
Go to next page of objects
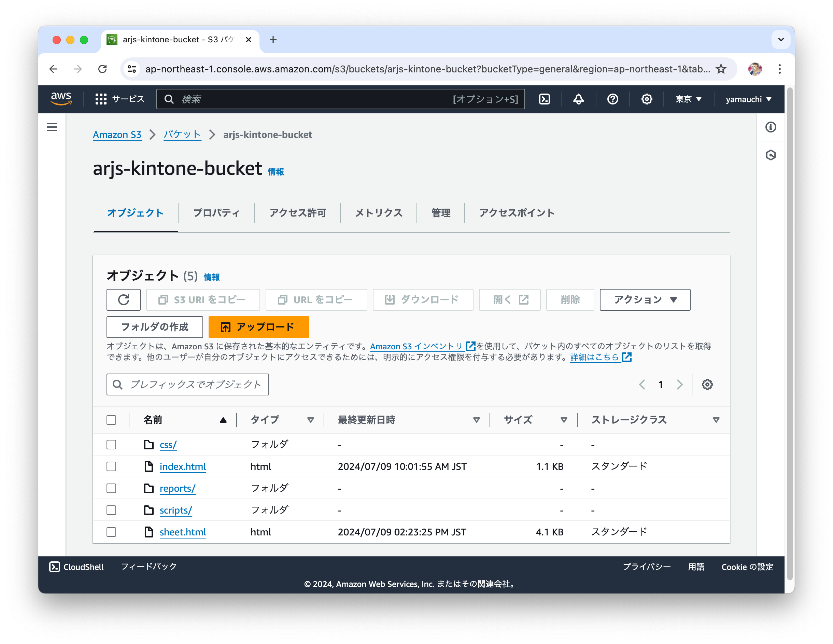[679, 384]
